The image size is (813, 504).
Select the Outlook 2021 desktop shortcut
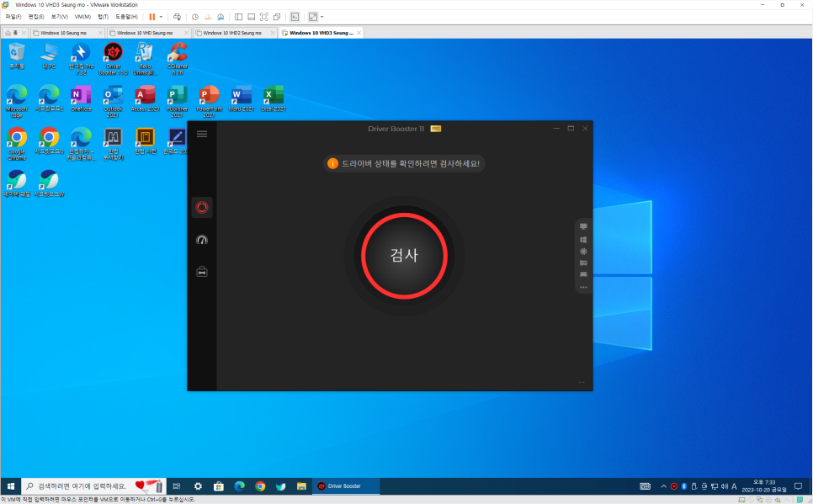[x=113, y=102]
